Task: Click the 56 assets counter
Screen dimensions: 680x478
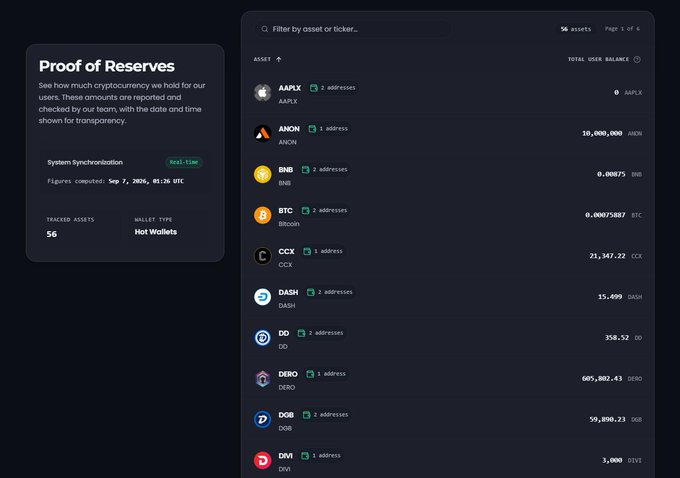Action: [x=575, y=29]
